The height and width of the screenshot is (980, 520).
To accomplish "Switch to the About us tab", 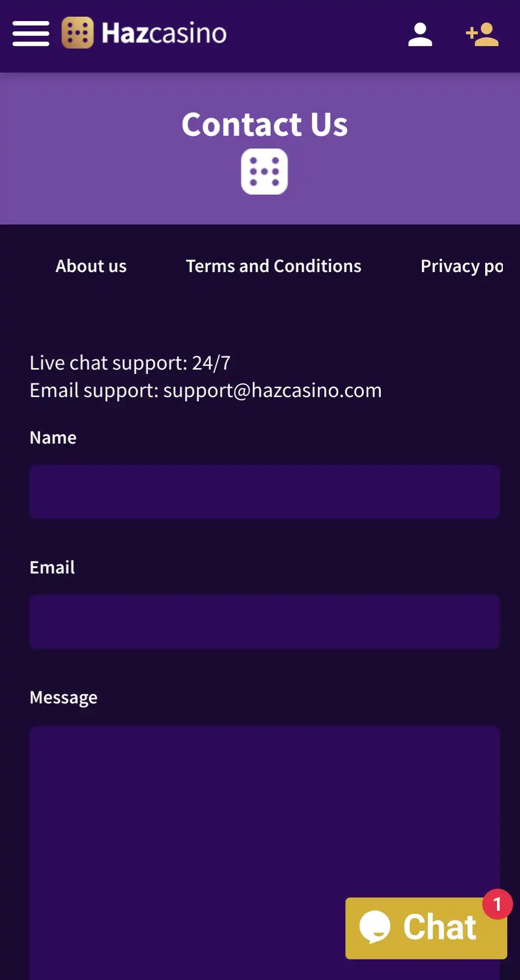I will click(91, 266).
